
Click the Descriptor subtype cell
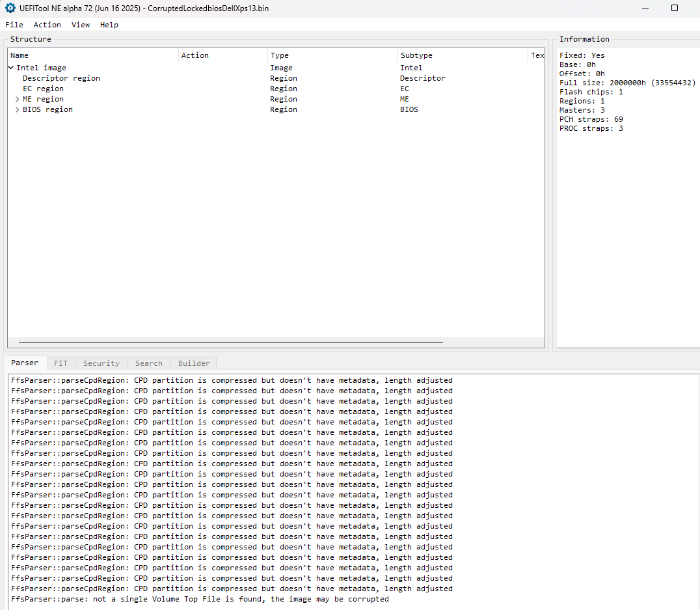422,78
